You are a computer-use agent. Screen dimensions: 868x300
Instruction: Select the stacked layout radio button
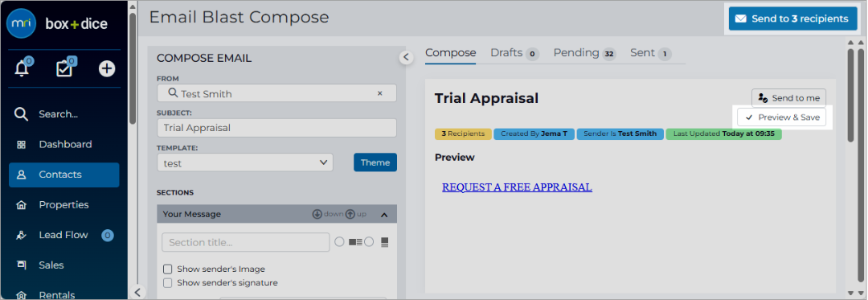(x=369, y=242)
